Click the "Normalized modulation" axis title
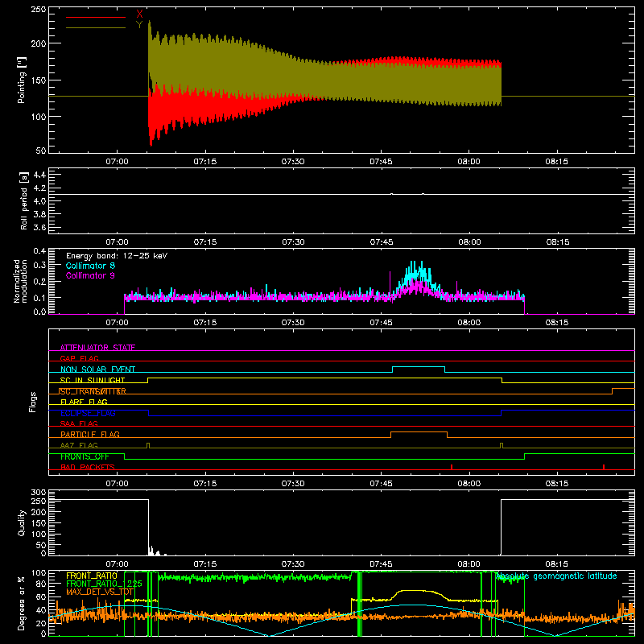Screen dimensions: 644x644 click(21, 281)
